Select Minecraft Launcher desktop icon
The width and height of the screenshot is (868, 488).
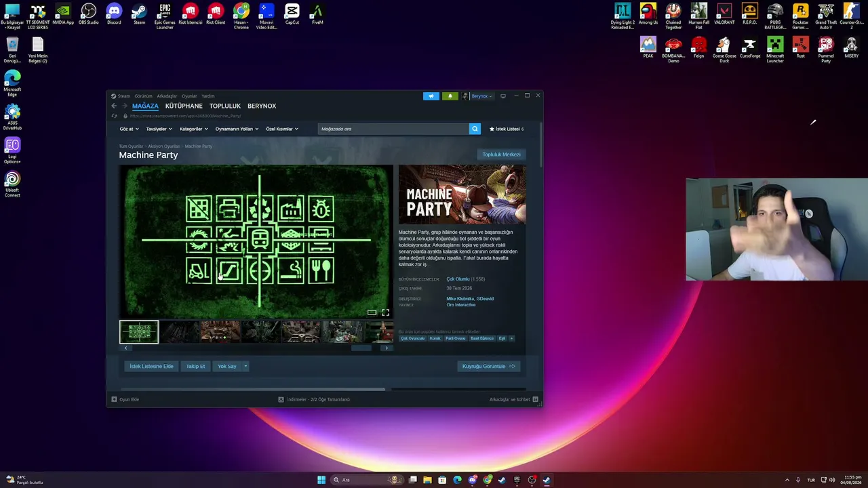pos(775,50)
